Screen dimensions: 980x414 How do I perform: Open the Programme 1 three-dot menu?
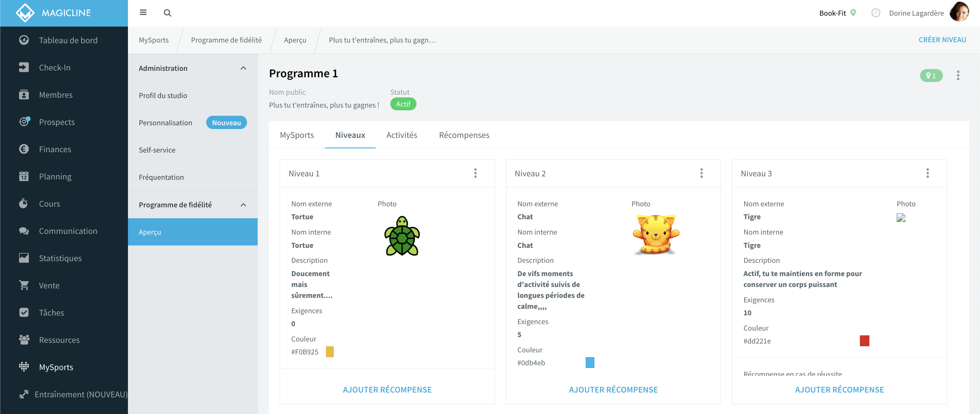[x=958, y=75]
